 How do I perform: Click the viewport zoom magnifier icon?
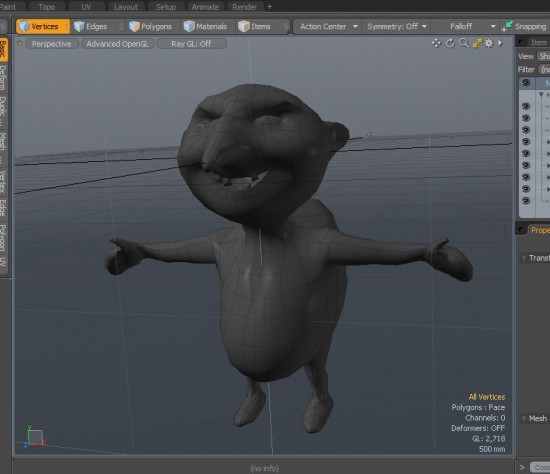[464, 43]
